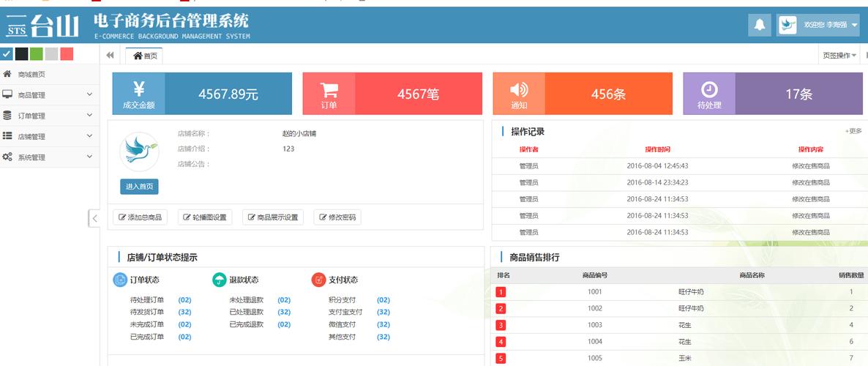Click the 456条 notifications value
This screenshot has height=366, width=868.
pos(608,94)
